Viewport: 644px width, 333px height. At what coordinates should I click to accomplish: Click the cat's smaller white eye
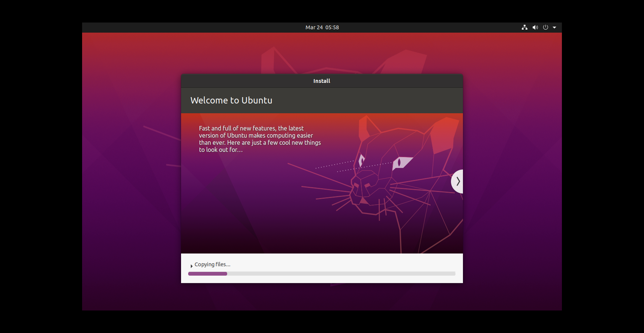pos(361,160)
